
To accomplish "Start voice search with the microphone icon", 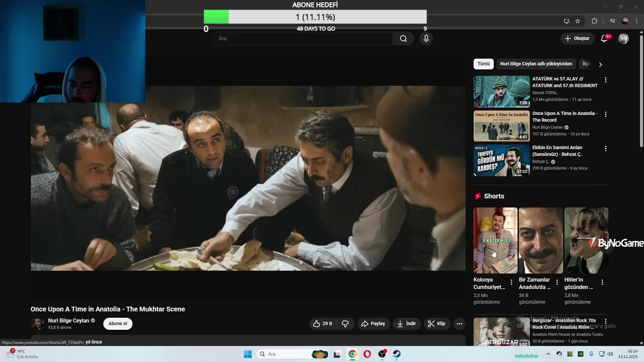I will tap(426, 39).
